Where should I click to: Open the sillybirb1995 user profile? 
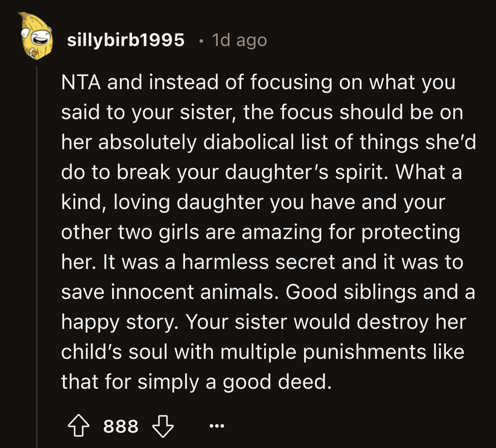[125, 40]
